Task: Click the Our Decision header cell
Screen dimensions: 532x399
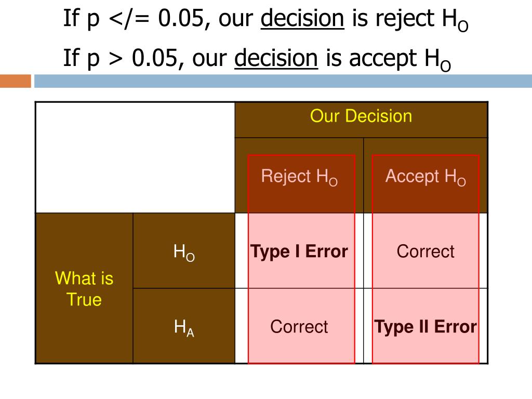Action: coord(361,119)
